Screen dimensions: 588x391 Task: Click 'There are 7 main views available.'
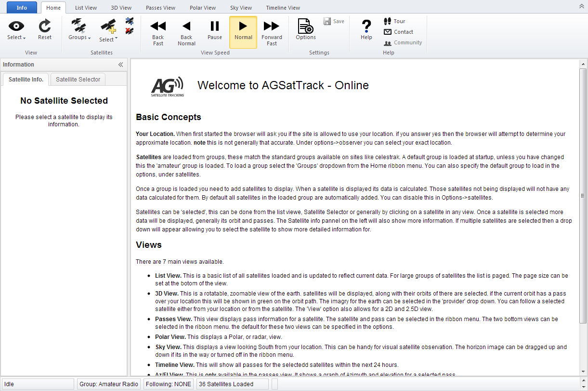[180, 262]
